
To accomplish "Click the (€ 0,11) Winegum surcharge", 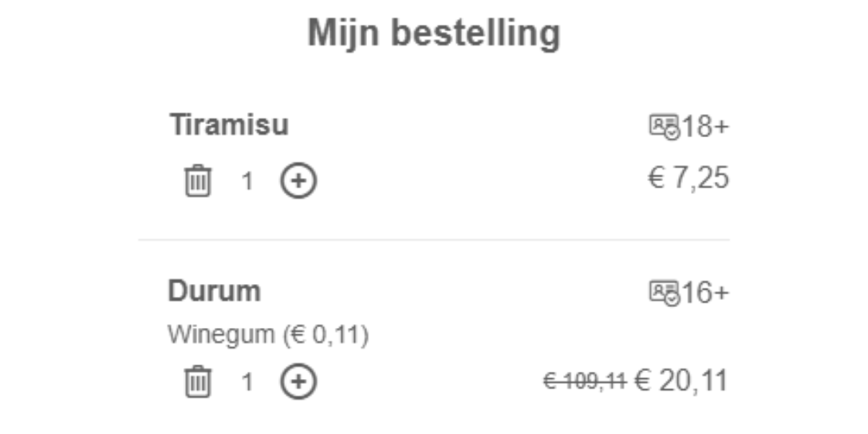I will pos(324,336).
